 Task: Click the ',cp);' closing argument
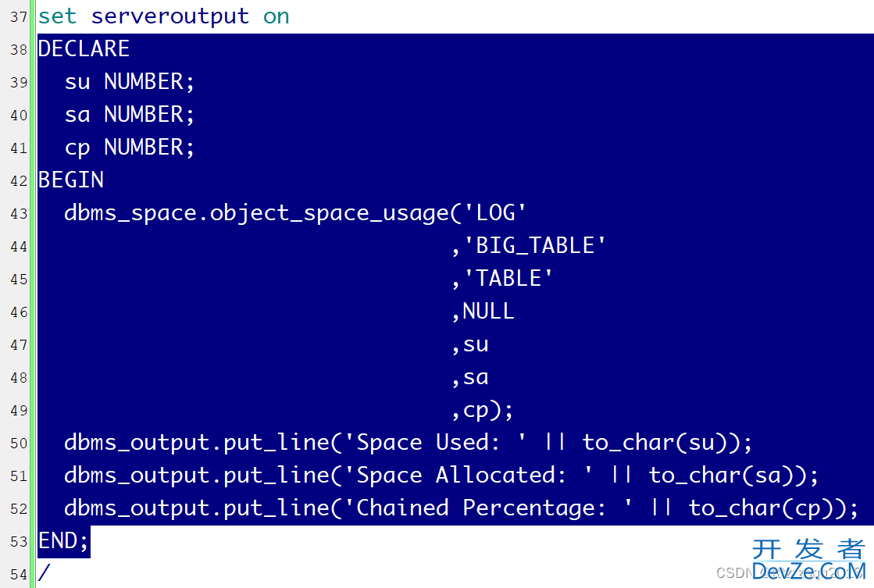coord(482,410)
